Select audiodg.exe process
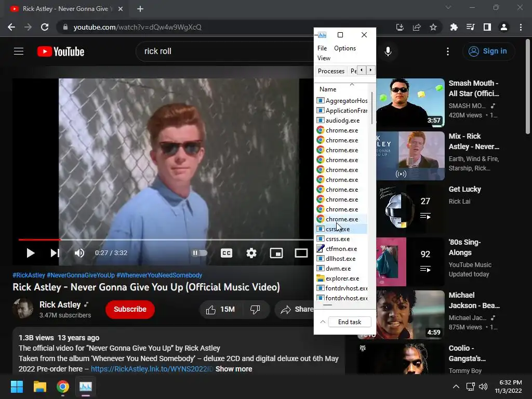532x399 pixels. coord(342,121)
